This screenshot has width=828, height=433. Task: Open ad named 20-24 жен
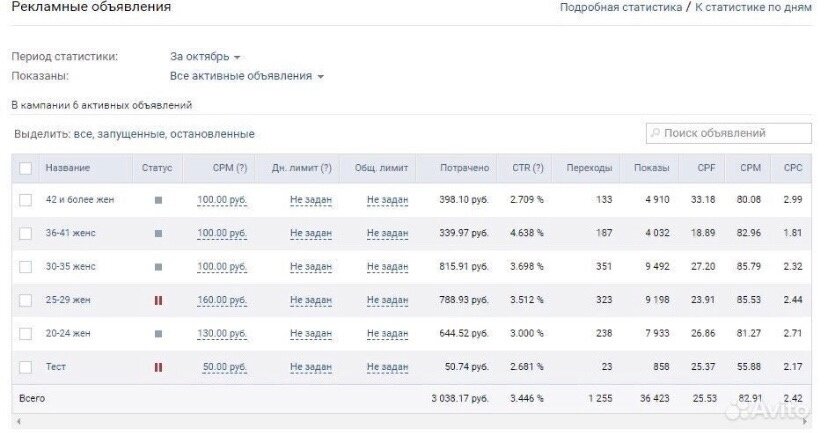68,333
